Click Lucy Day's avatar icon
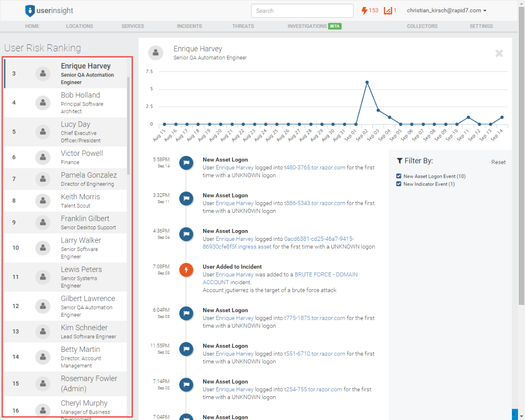Viewport: 525px width, 420px height. point(43,132)
